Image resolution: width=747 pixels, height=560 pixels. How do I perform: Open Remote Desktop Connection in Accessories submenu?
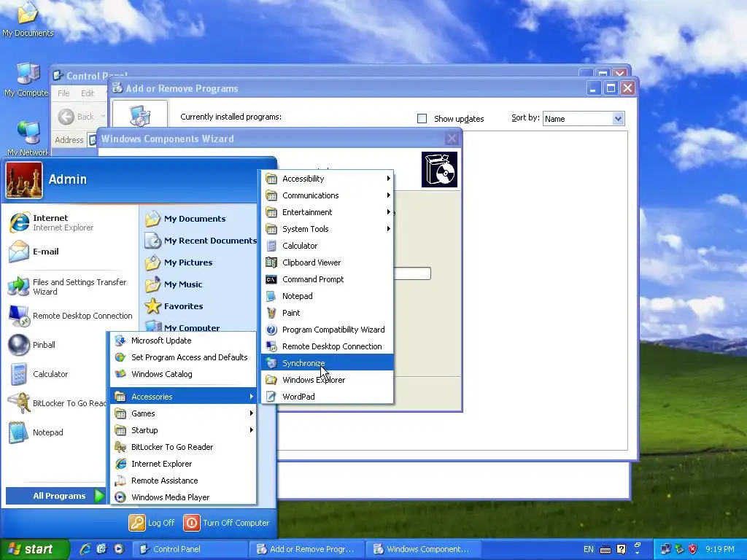click(328, 346)
